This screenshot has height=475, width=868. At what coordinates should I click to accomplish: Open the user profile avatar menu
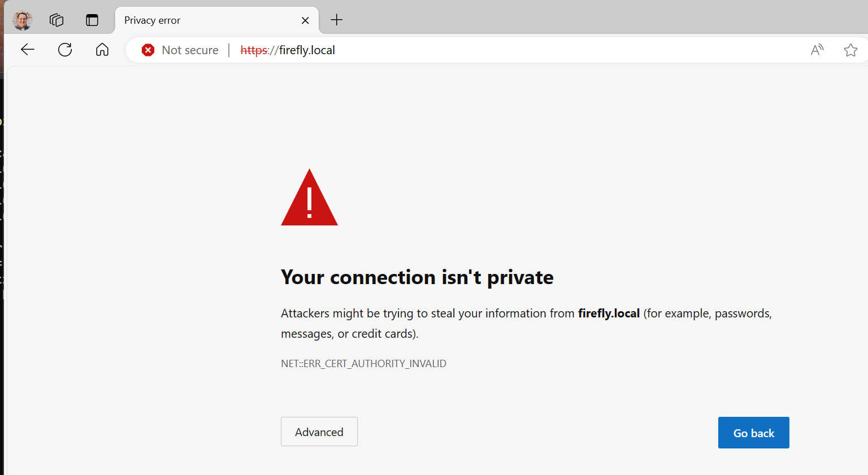(23, 20)
